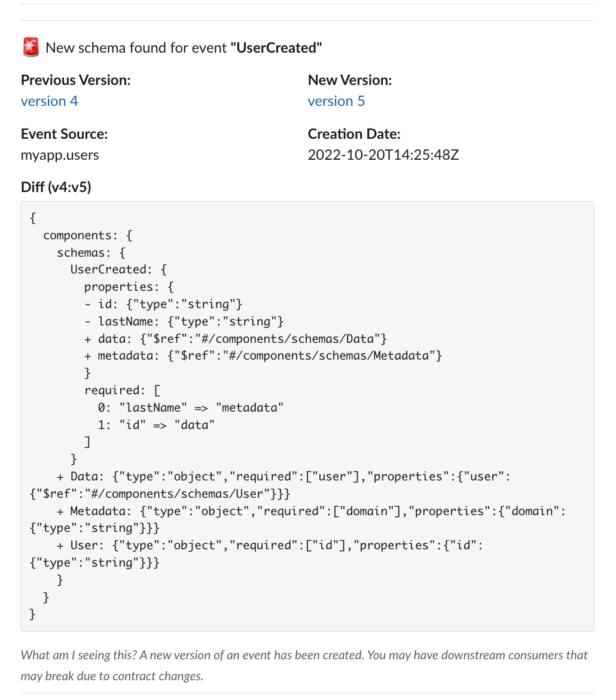The width and height of the screenshot is (616, 700).
Task: Click the removed id property diff line
Action: (x=163, y=304)
